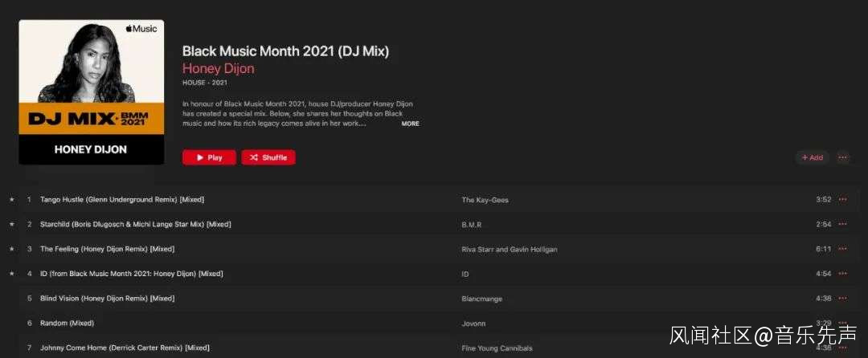Screen dimensions: 868x358
Task: Open more options for The Feeling track
Action: [x=842, y=249]
